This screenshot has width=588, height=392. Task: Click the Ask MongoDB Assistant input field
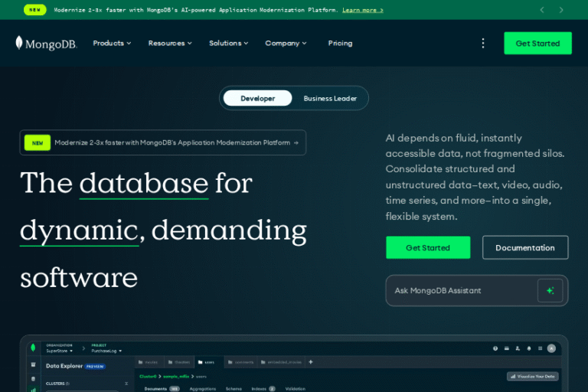tap(459, 291)
